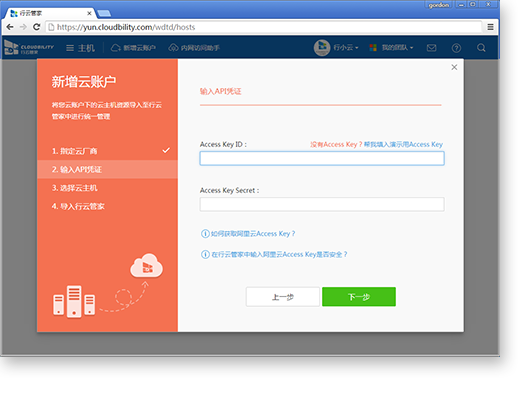Open 如何获取阿里云Access Key help link
This screenshot has height=394, width=520.
(x=253, y=234)
